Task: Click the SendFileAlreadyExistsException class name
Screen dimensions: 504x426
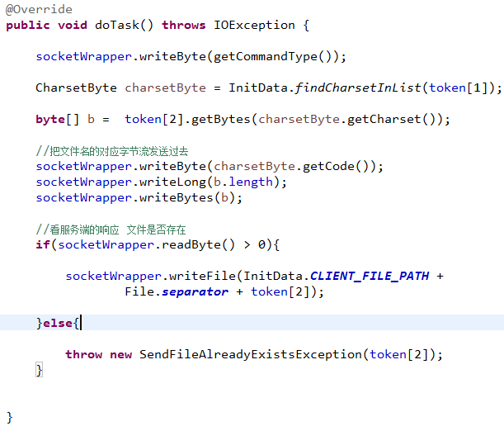Action: click(251, 354)
